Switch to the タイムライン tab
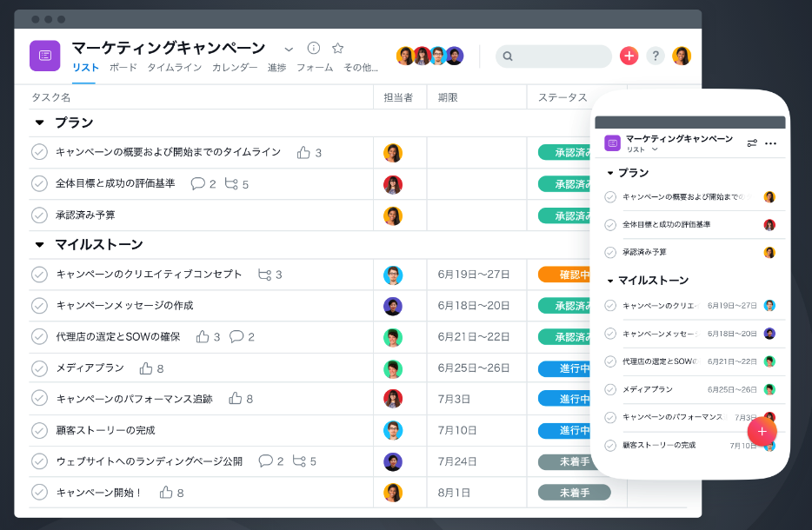 (x=174, y=68)
